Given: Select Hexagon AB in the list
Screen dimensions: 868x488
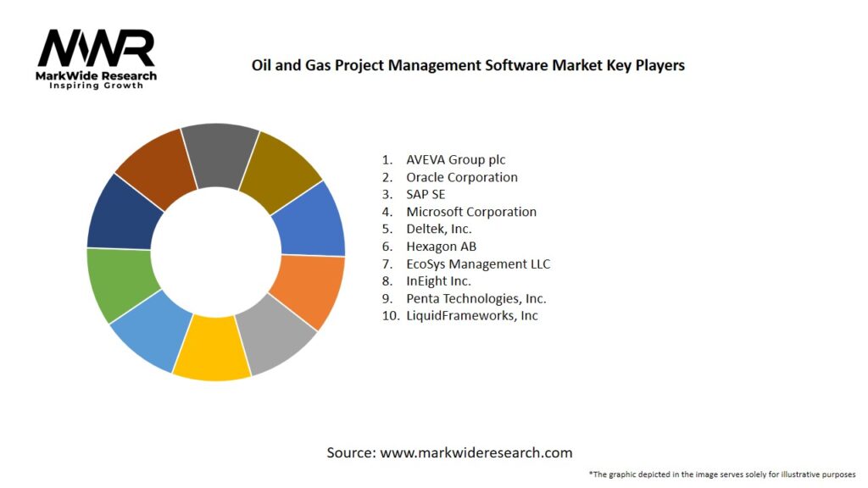Looking at the screenshot, I should coord(441,247).
